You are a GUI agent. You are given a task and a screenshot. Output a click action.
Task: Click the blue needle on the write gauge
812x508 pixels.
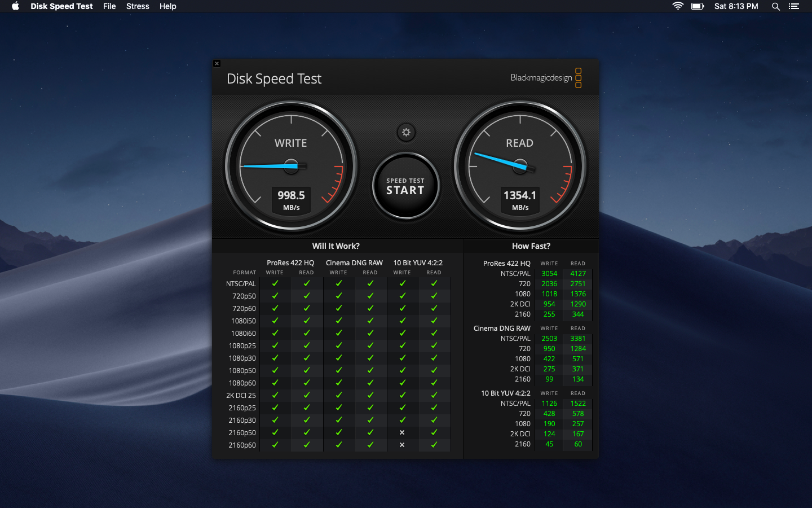(x=271, y=166)
